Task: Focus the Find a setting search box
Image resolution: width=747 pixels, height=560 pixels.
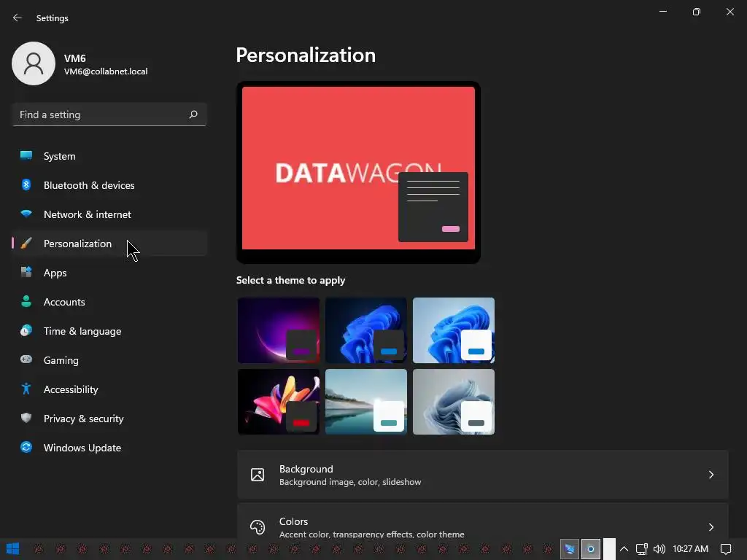Action: (109, 114)
